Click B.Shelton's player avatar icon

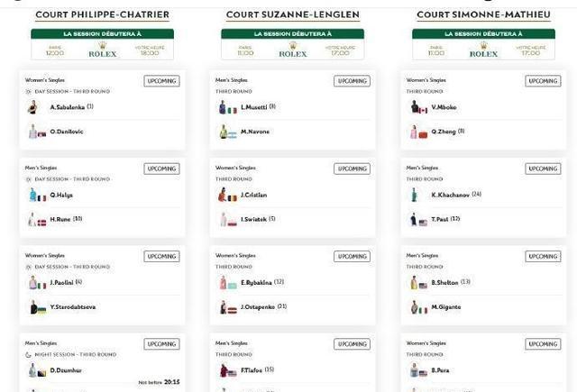[414, 283]
